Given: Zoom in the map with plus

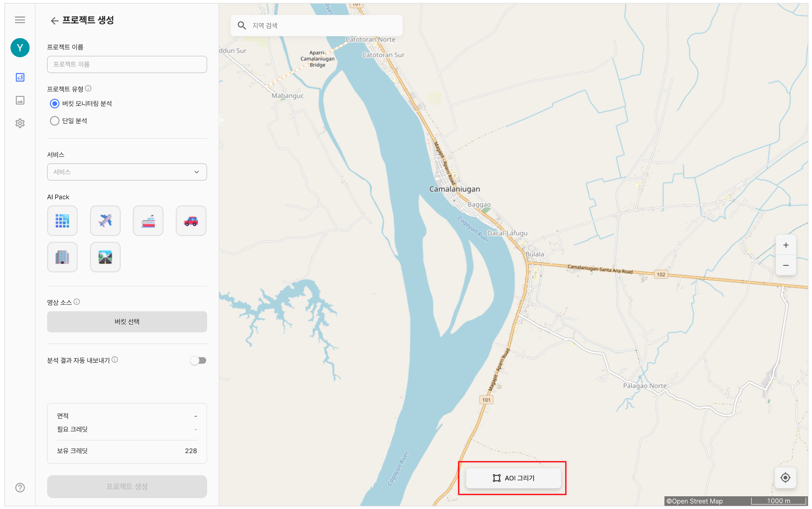Looking at the screenshot, I should (786, 245).
